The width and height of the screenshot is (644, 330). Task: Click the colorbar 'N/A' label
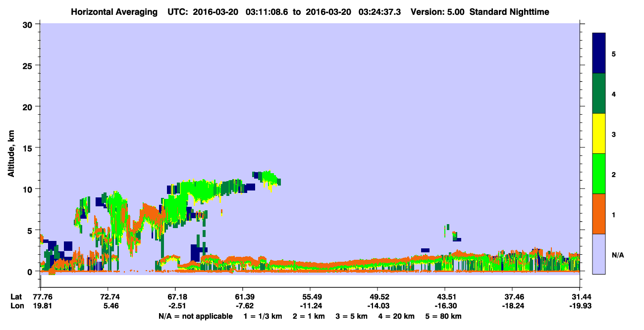[618, 255]
